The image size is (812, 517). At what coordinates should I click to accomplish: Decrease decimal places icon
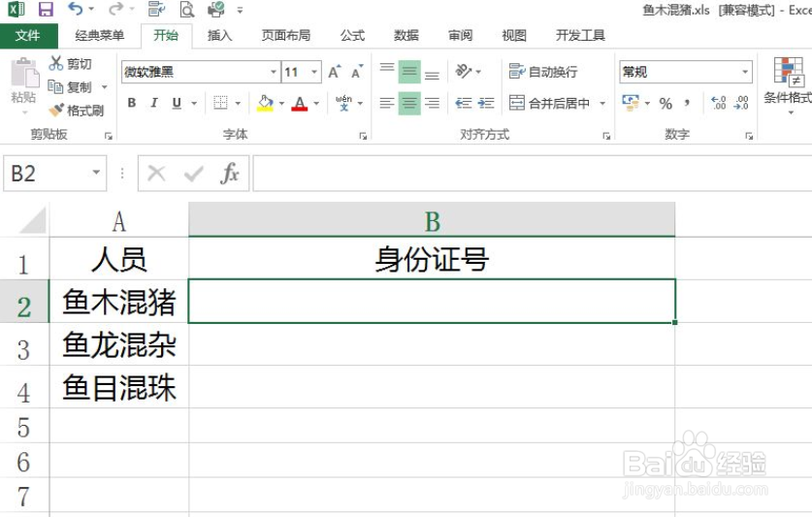[x=741, y=103]
